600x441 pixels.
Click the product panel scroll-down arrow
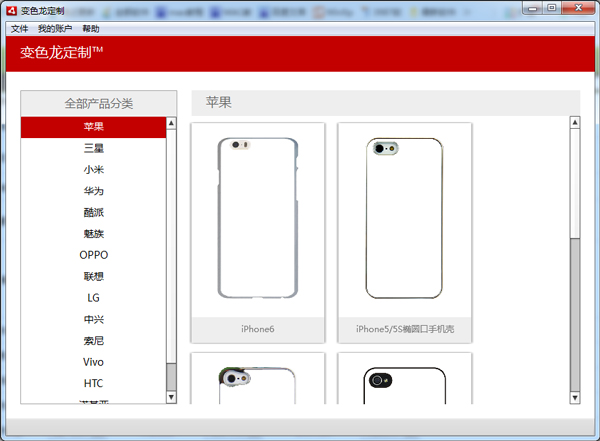point(575,398)
